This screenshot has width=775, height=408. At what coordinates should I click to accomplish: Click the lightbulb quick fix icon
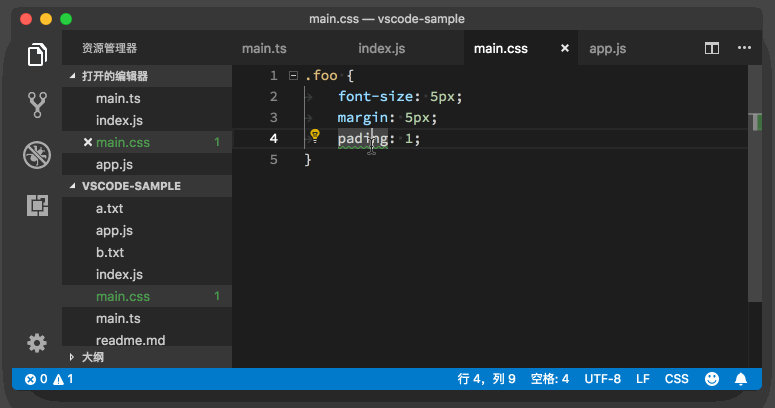314,138
